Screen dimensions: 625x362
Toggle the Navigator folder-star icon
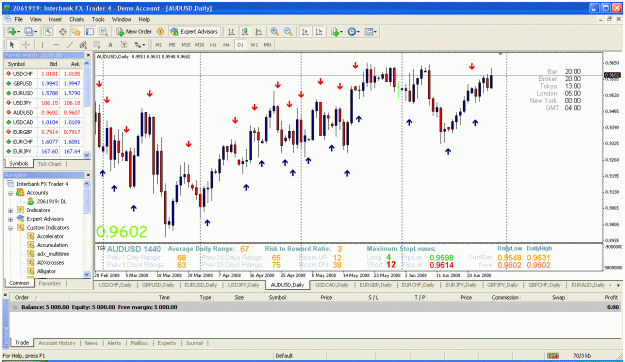pyautogui.click(x=76, y=31)
